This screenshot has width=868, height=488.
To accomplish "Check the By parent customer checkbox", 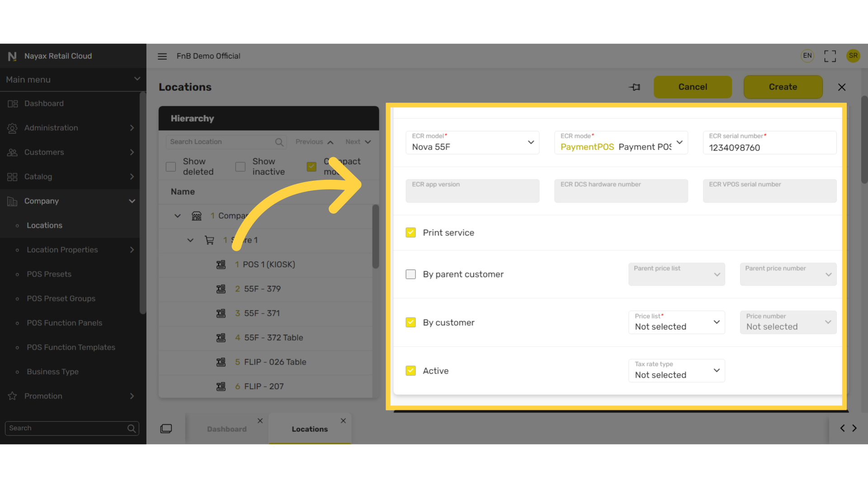I will coord(410,274).
